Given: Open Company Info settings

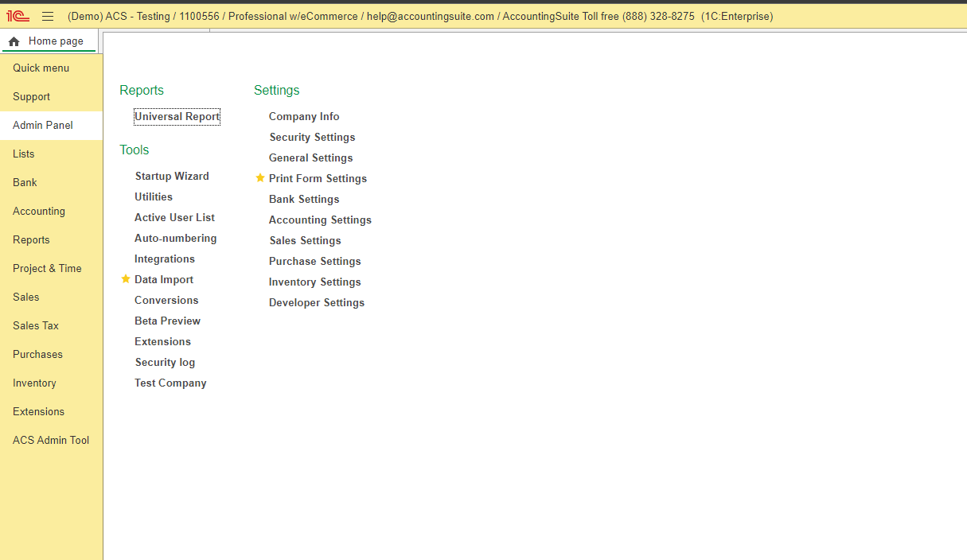Looking at the screenshot, I should pyautogui.click(x=304, y=117).
